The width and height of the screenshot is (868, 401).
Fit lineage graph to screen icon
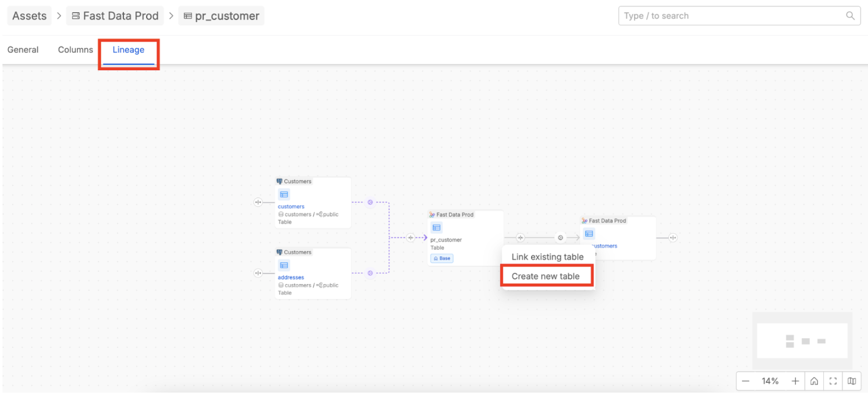click(x=833, y=381)
